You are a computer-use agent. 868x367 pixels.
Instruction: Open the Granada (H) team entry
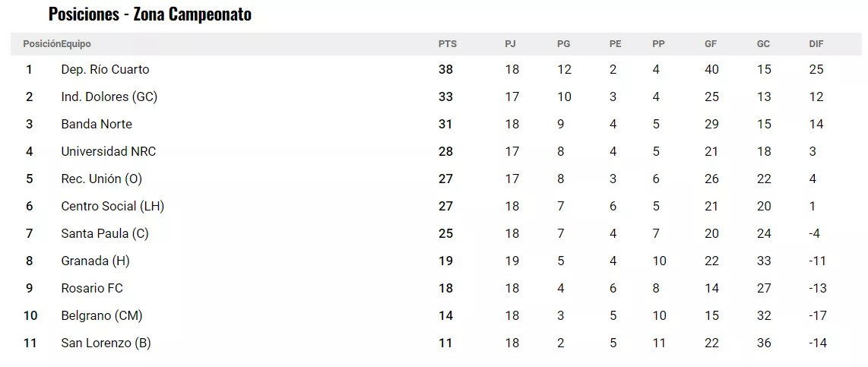tap(95, 261)
